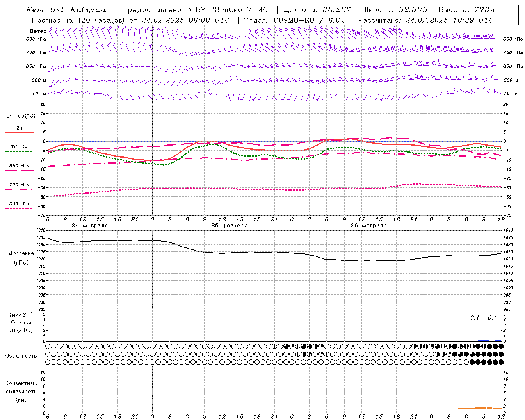Click the 24 февраля date label
The image size is (525, 420).
(x=90, y=226)
